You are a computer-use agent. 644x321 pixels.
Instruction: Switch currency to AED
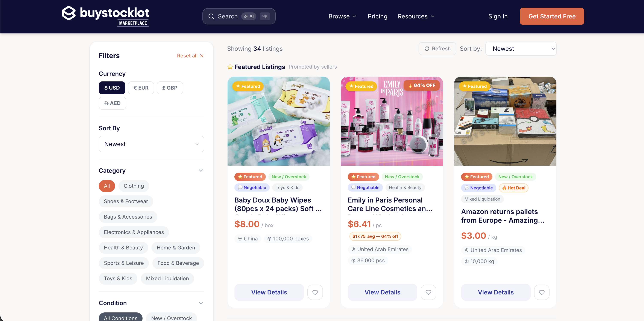(112, 103)
